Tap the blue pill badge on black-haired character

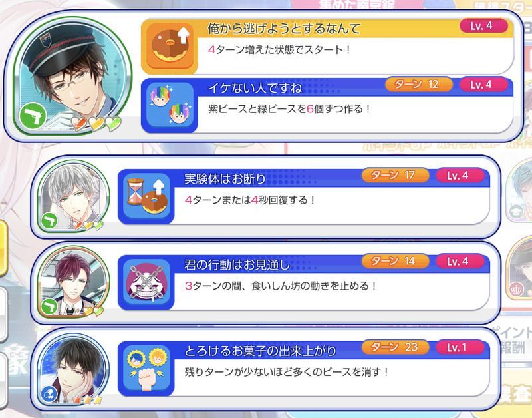49,395
